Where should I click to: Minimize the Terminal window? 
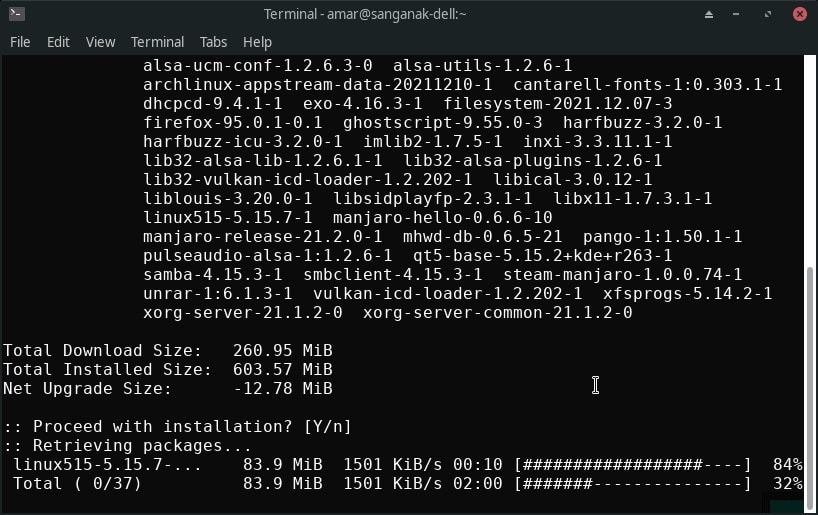(x=736, y=14)
